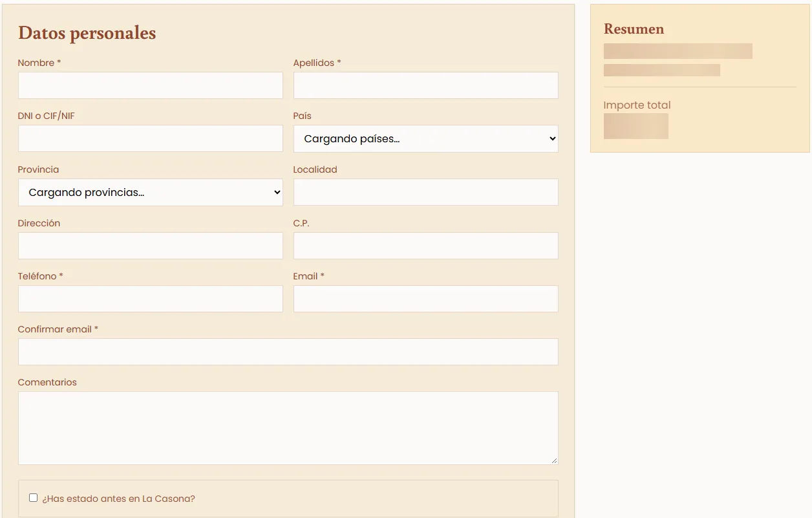This screenshot has width=812, height=518.
Task: Click the 'Localidad' label
Action: [315, 169]
